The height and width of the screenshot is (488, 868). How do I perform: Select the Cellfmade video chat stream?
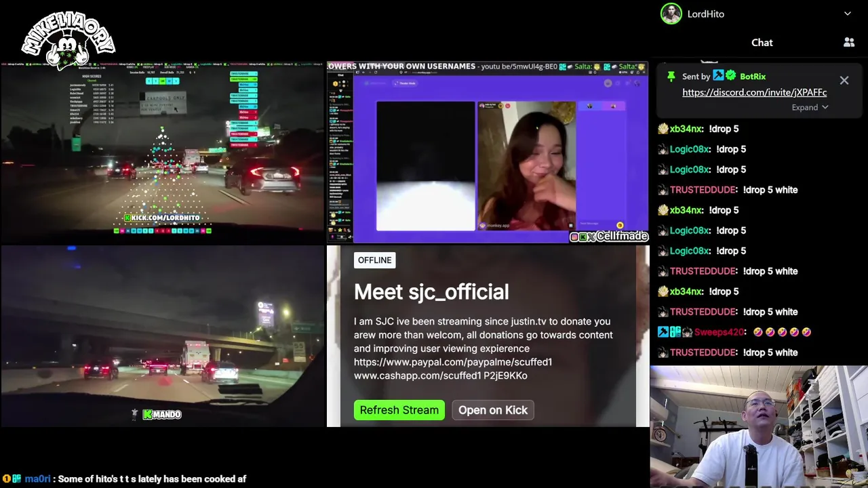pyautogui.click(x=488, y=152)
